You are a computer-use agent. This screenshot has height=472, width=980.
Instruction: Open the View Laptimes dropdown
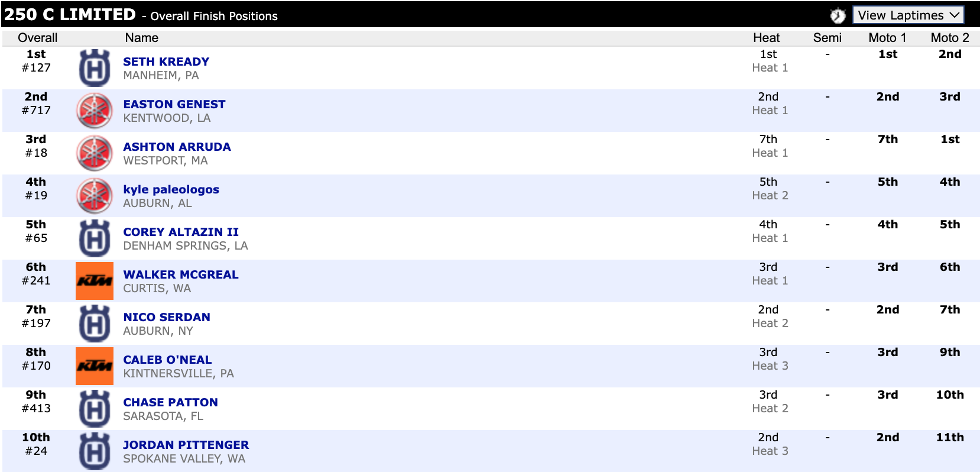pos(908,15)
